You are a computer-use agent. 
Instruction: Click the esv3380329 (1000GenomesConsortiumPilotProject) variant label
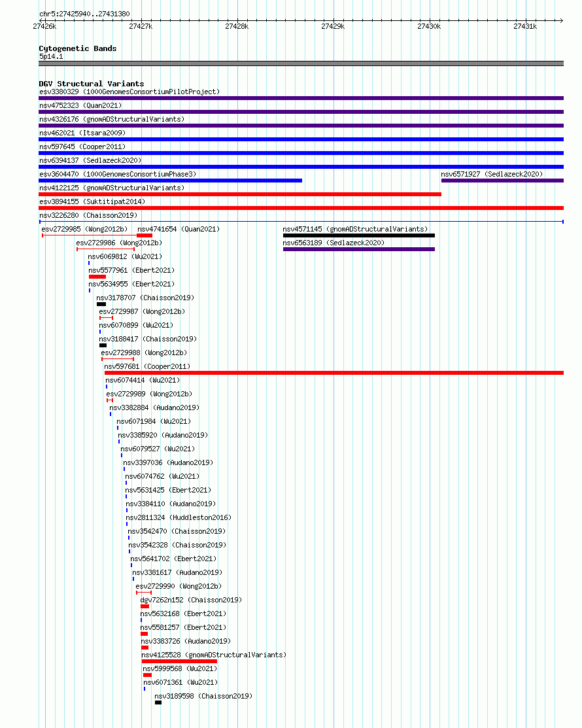[129, 92]
